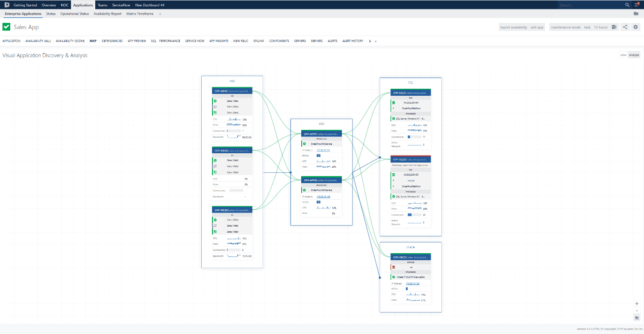
Task: Add a new dashboard tab with plus icon
Action: [x=375, y=41]
